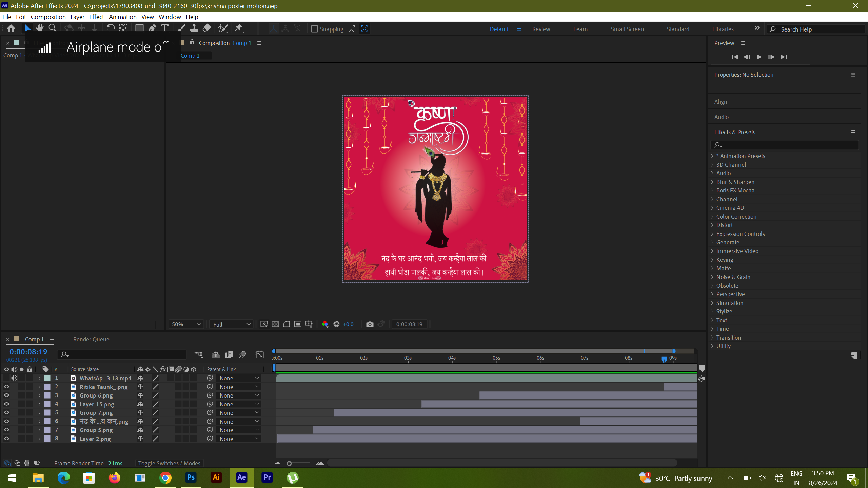Toggle the Motion Blur timeline icon

242,355
